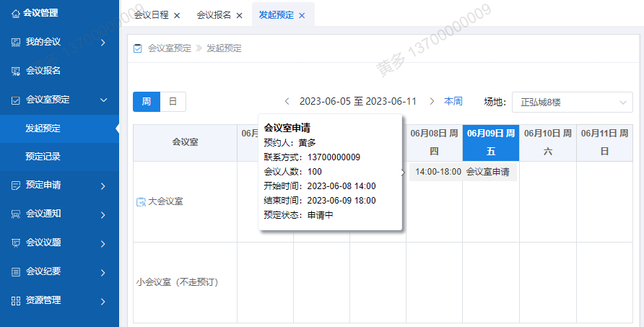Click the 14:00-18:00 会议室申请 booking entry
The width and height of the screenshot is (644, 327).
click(463, 172)
